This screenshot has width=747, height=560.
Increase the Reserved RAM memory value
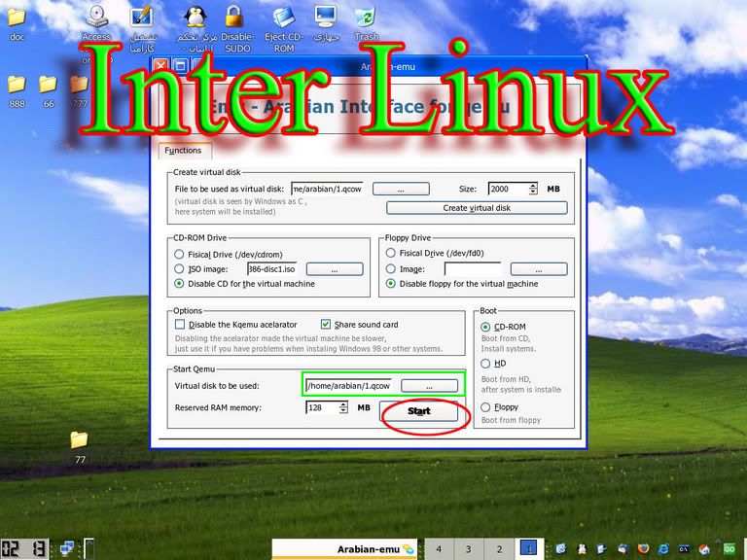(343, 404)
